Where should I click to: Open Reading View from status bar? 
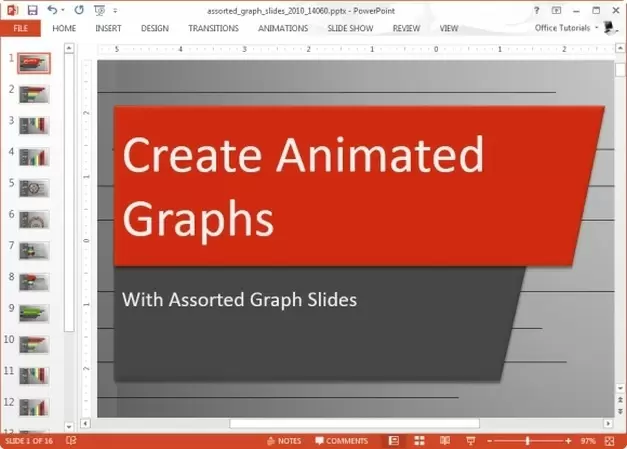[x=445, y=441]
